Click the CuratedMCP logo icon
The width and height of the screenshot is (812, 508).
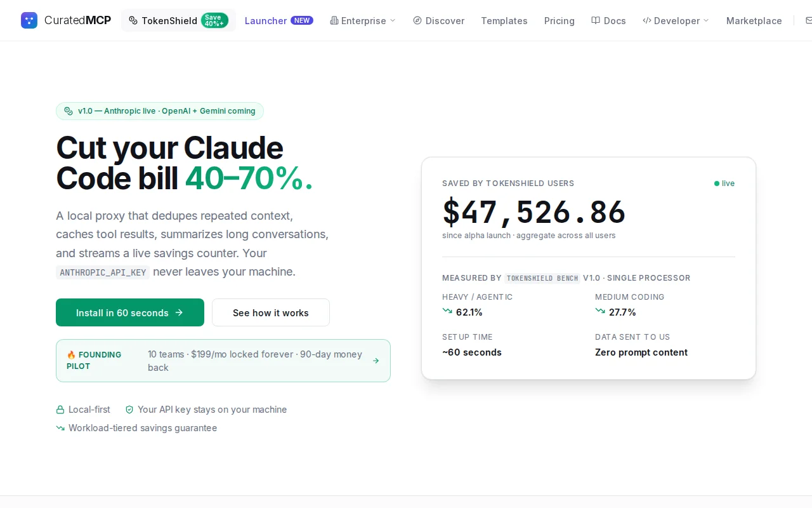[x=29, y=20]
